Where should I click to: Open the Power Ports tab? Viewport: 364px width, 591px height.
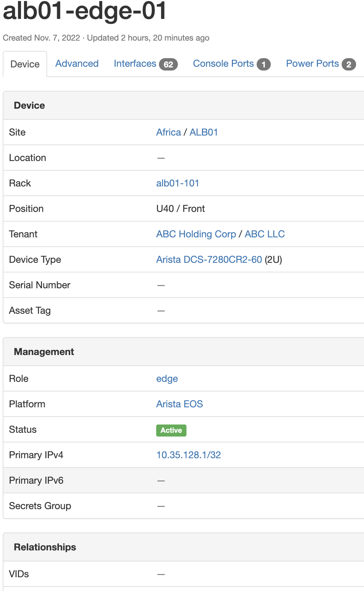pyautogui.click(x=312, y=64)
